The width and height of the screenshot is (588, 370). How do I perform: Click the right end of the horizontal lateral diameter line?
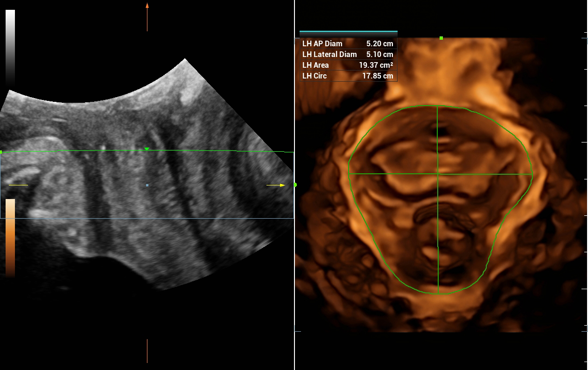532,174
